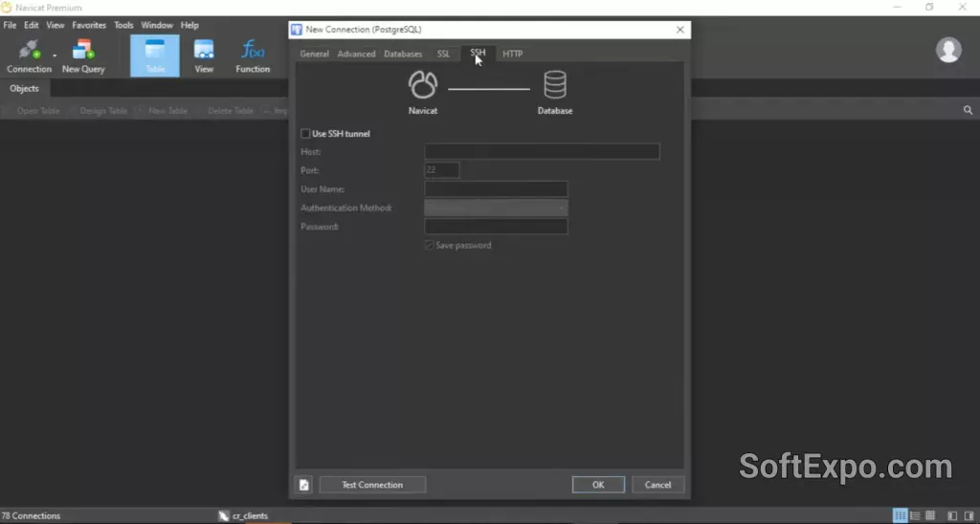Toggle the Save password checkbox
This screenshot has height=524, width=980.
click(429, 246)
